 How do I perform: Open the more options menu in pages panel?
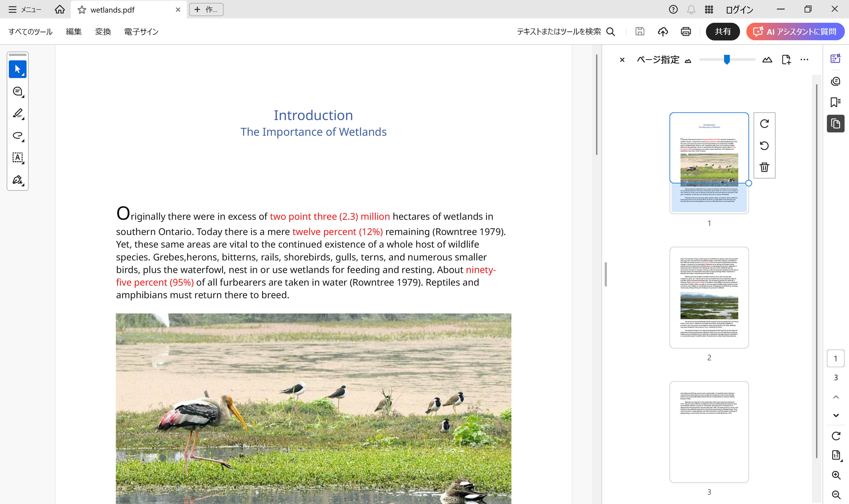[x=804, y=59]
